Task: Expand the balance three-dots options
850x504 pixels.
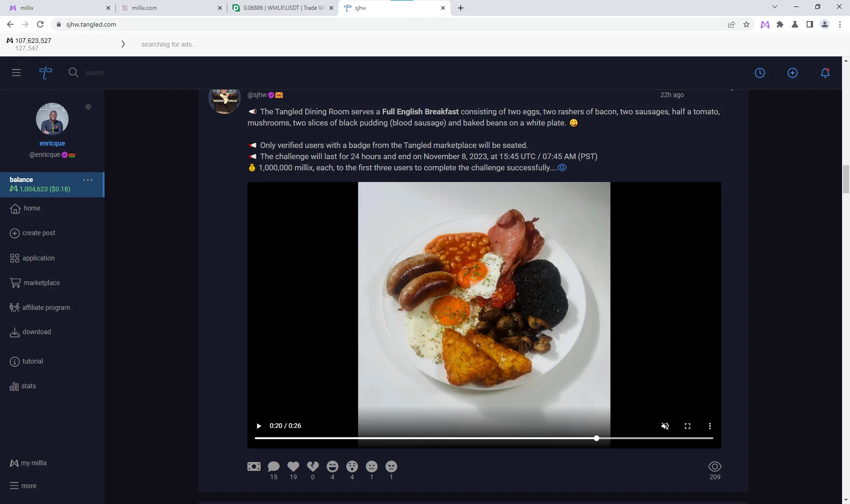Action: 88,180
